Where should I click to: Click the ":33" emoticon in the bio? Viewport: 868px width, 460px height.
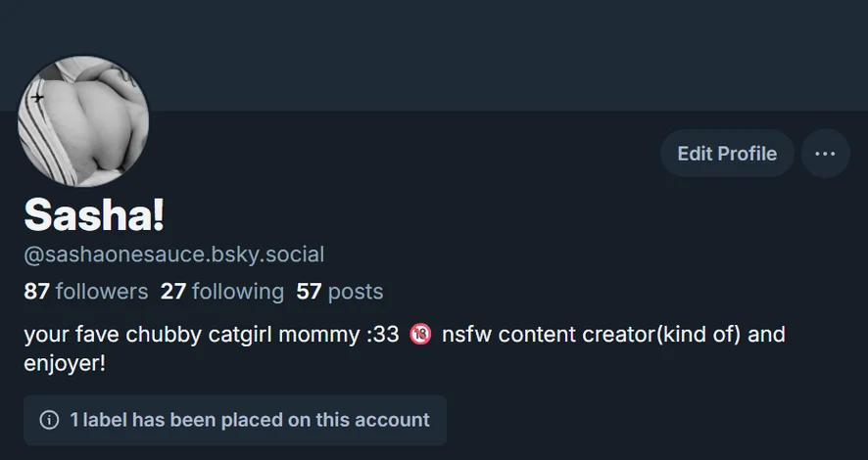click(x=381, y=335)
